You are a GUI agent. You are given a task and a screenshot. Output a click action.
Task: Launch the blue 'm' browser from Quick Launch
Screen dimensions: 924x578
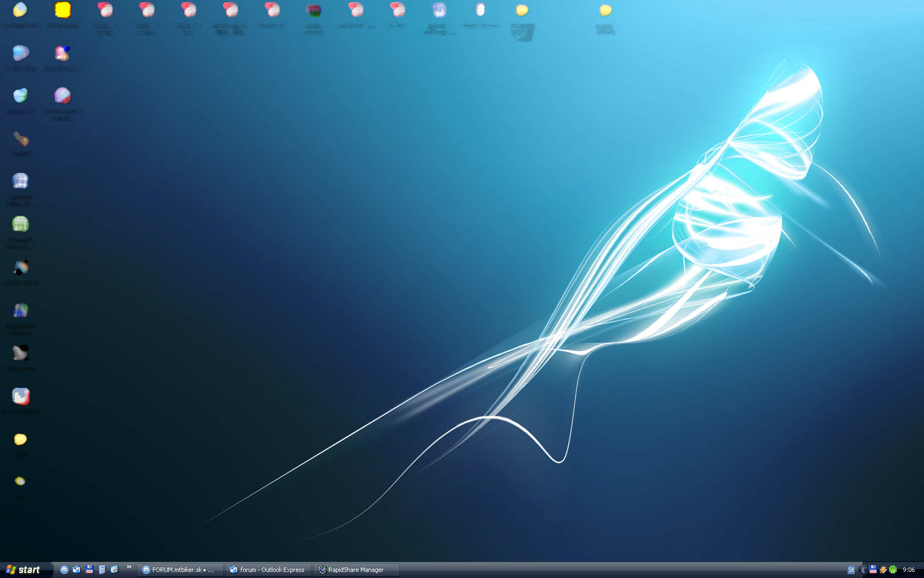pyautogui.click(x=64, y=570)
